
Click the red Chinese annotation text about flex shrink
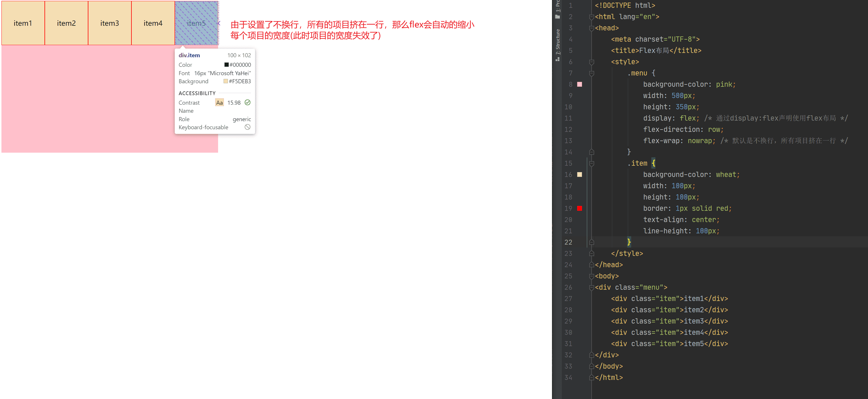[352, 30]
